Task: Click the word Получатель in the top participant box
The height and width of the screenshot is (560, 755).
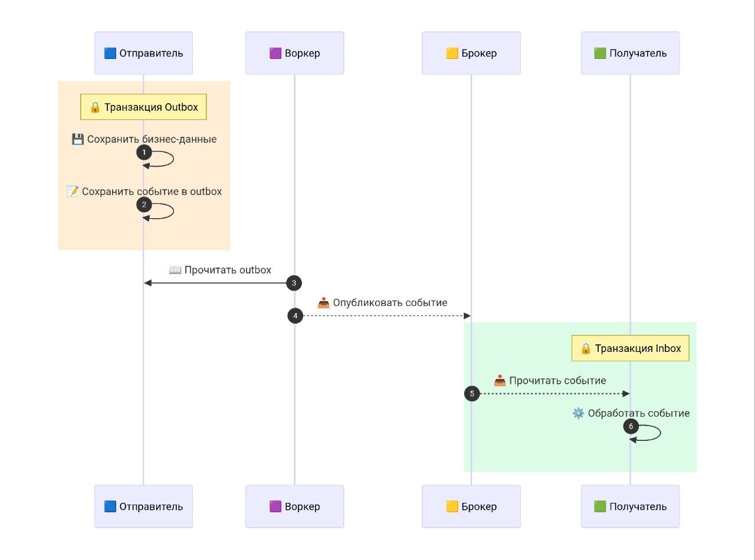Action: [638, 53]
